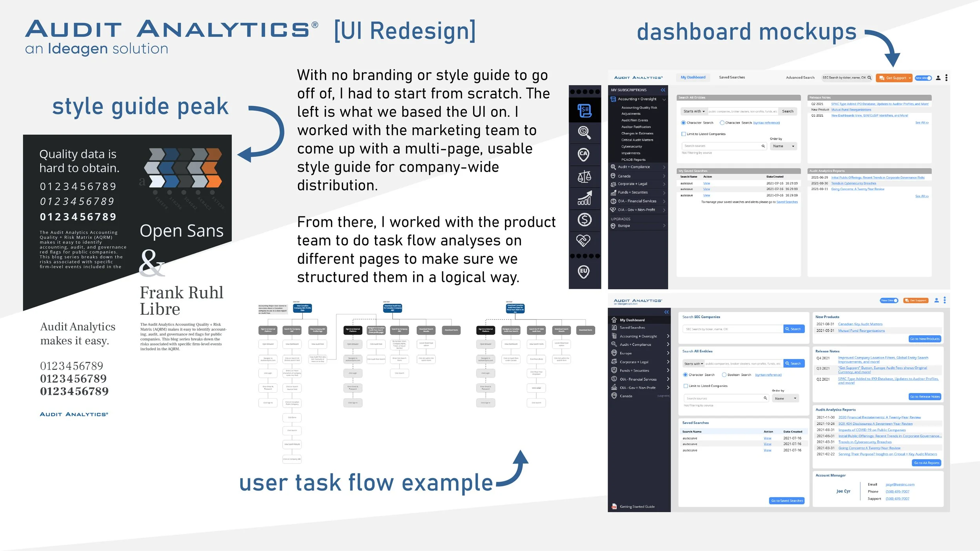Select the scales of justice icon in the icon strip
The image size is (980, 551).
click(x=584, y=177)
